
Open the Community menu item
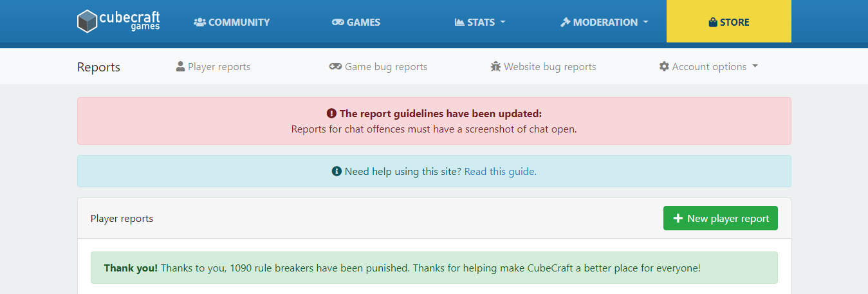pos(232,22)
